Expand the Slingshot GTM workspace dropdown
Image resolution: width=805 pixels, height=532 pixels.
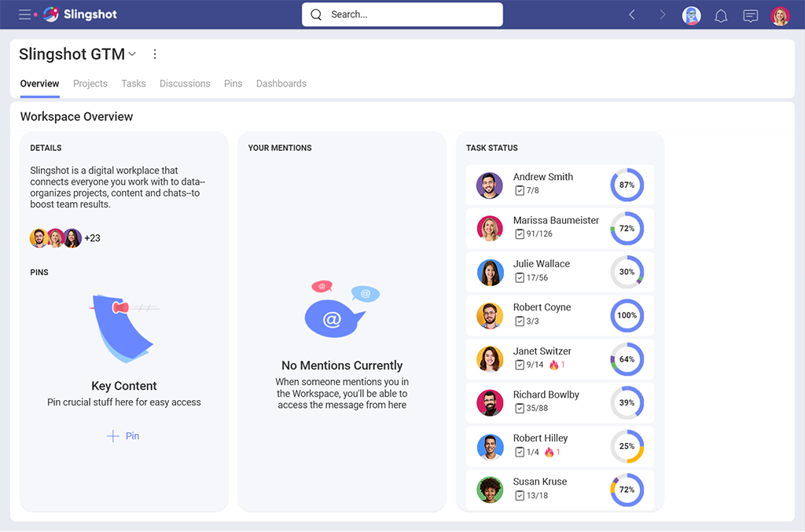tap(132, 54)
